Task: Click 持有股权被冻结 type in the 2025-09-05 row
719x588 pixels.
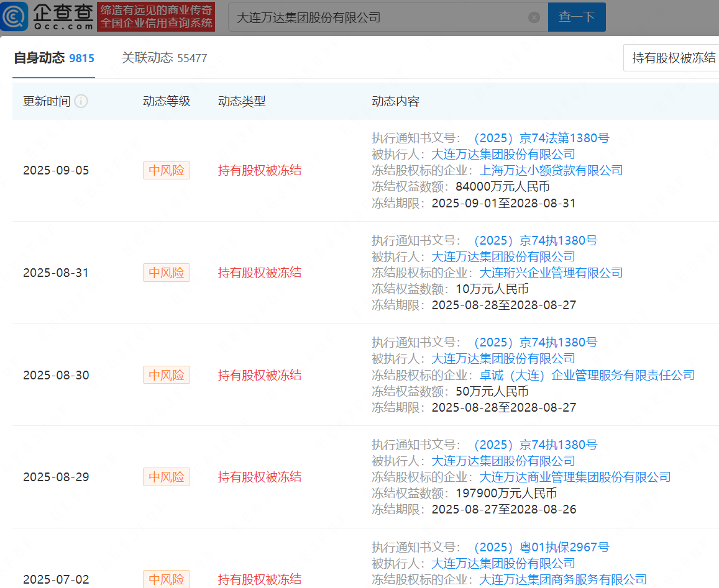Action: [x=260, y=171]
